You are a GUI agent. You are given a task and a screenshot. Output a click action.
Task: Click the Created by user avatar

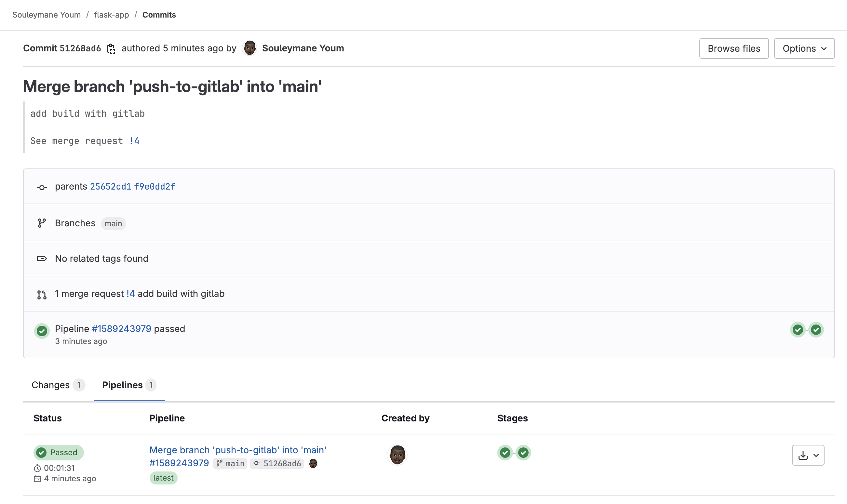point(397,455)
